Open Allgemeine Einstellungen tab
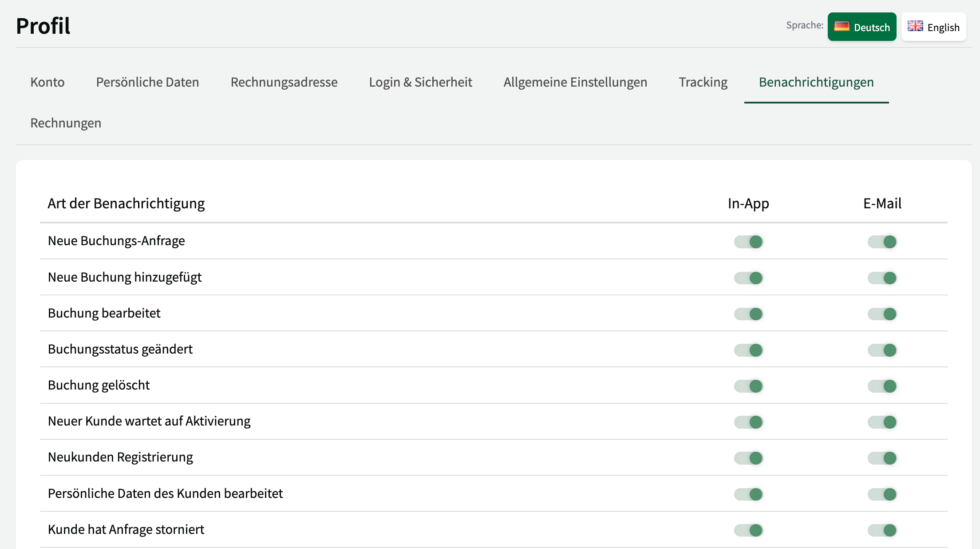This screenshot has height=549, width=980. (x=575, y=82)
